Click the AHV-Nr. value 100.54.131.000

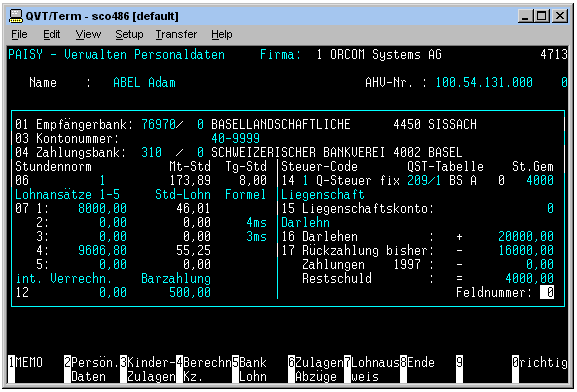tap(484, 82)
